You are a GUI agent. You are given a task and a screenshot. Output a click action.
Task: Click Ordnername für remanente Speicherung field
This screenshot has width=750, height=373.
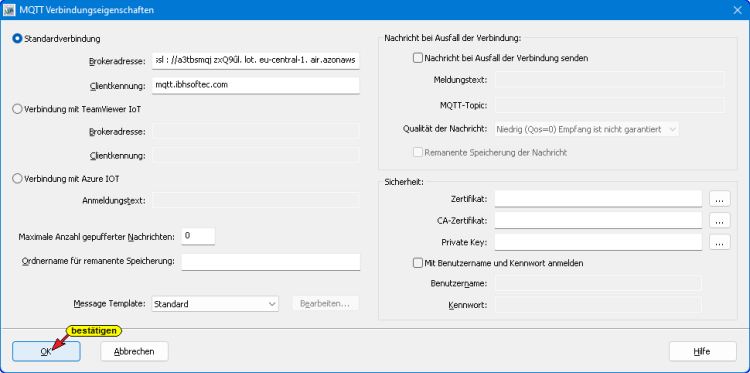tap(271, 262)
